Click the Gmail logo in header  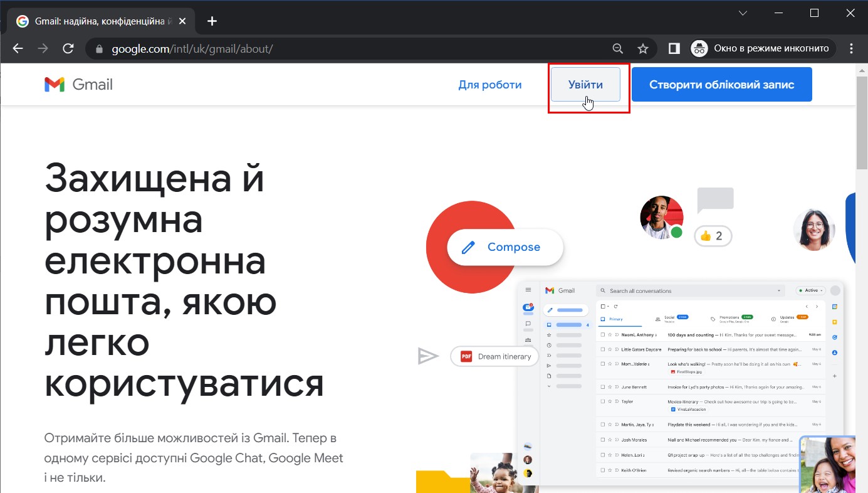tap(79, 85)
